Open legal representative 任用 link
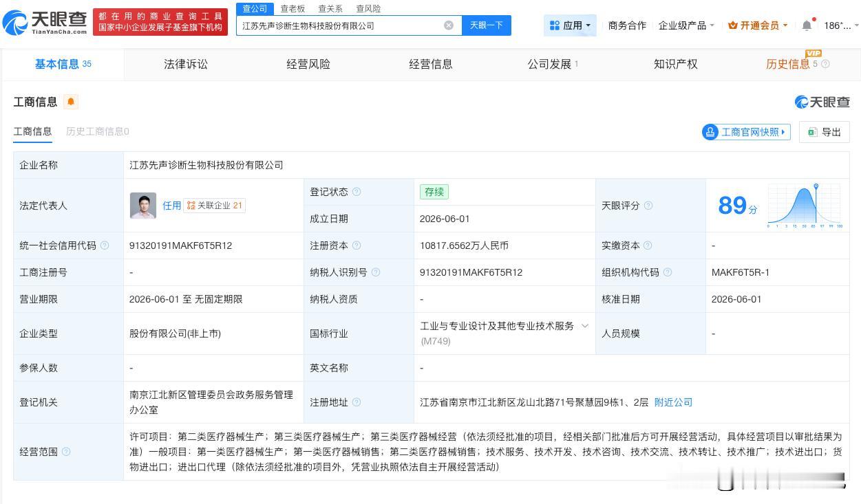Screen dimensions: 861x504 click(x=171, y=206)
